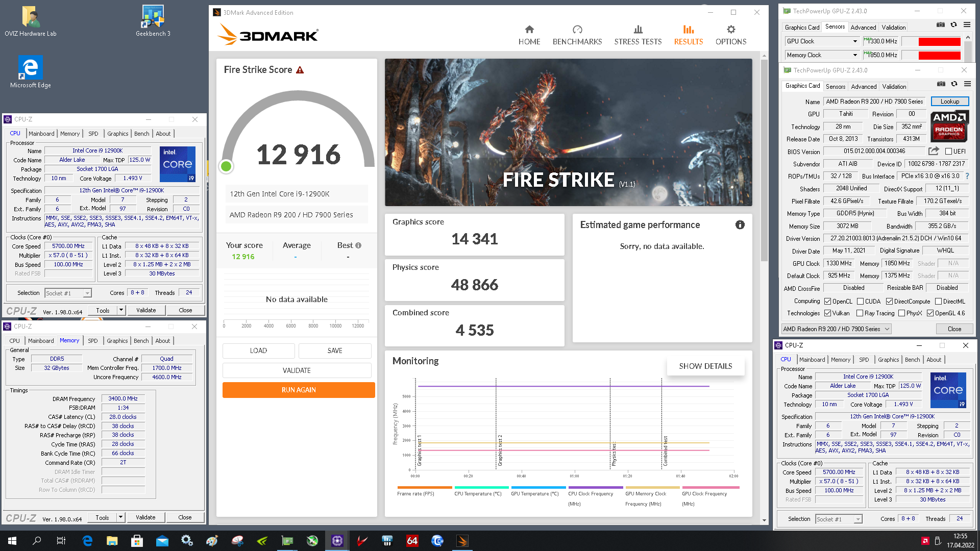This screenshot has width=980, height=551.
Task: Click Frame rate (FPS) orange legend bar
Action: 425,487
